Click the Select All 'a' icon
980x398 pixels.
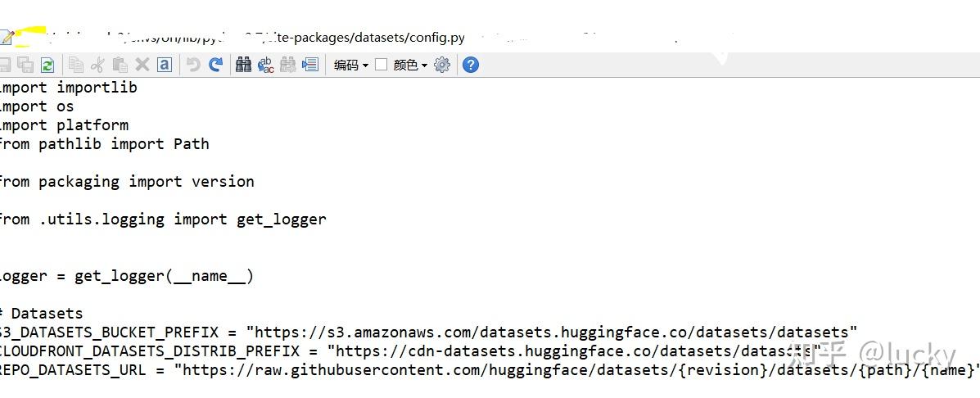click(x=165, y=65)
